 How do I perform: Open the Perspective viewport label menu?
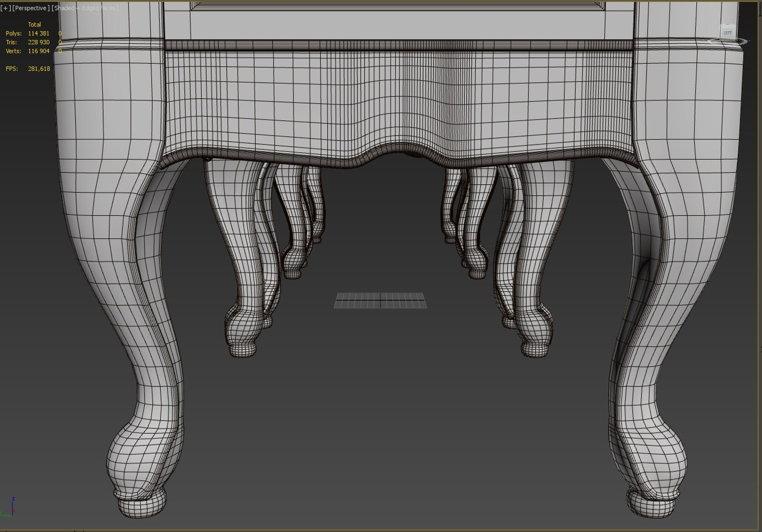click(x=31, y=8)
